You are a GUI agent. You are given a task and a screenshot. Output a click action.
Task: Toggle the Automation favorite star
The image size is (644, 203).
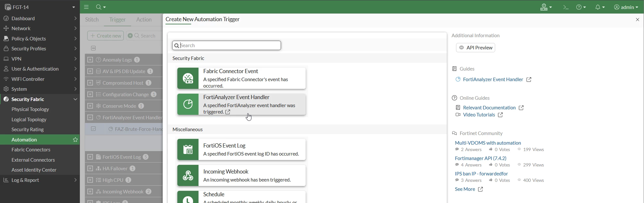coord(75,140)
